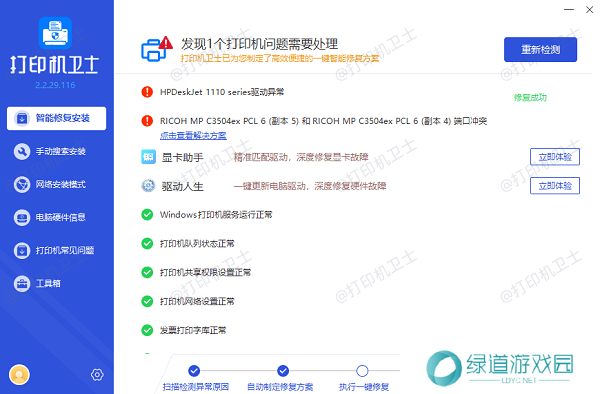600x394 pixels.
Task: Click the 驱动人生 gear icon
Action: pyautogui.click(x=148, y=186)
